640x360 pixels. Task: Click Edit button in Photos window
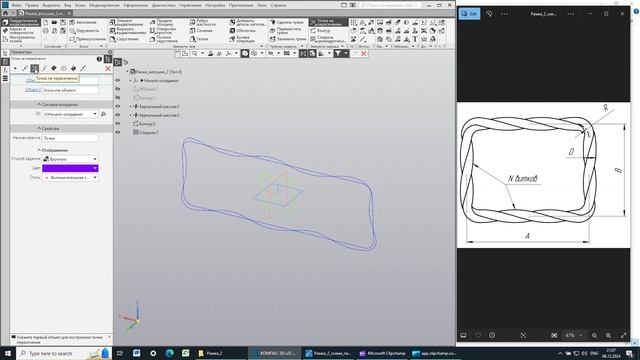point(469,13)
